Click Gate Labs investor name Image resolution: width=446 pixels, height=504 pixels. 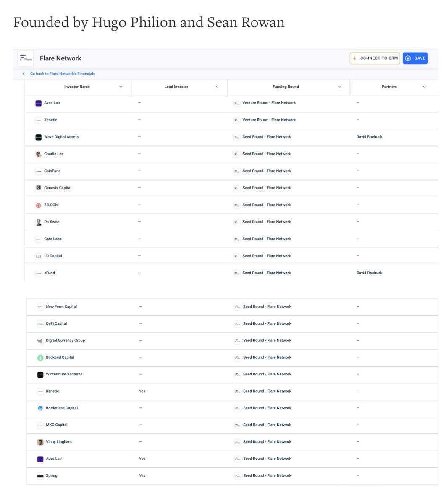53,239
